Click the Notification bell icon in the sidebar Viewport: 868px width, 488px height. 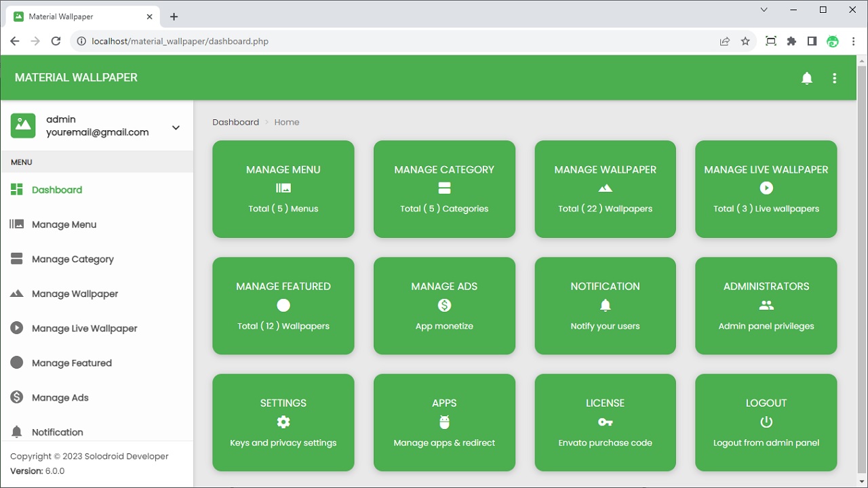point(17,432)
